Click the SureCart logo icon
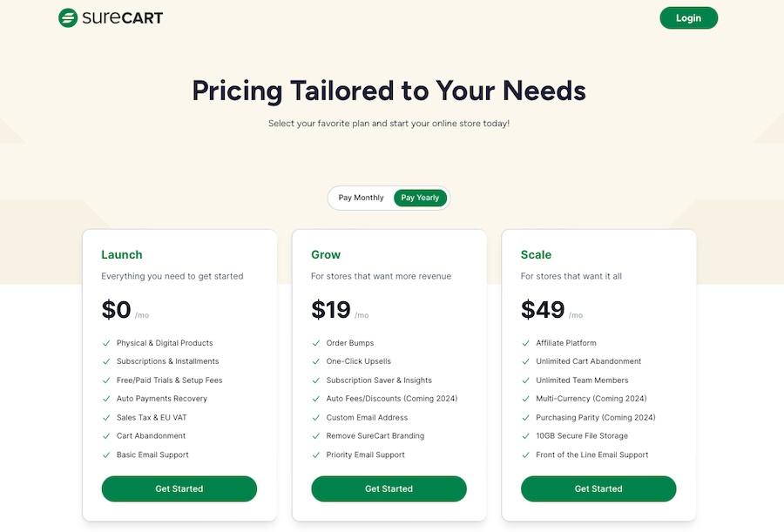This screenshot has height=532, width=784. (68, 18)
